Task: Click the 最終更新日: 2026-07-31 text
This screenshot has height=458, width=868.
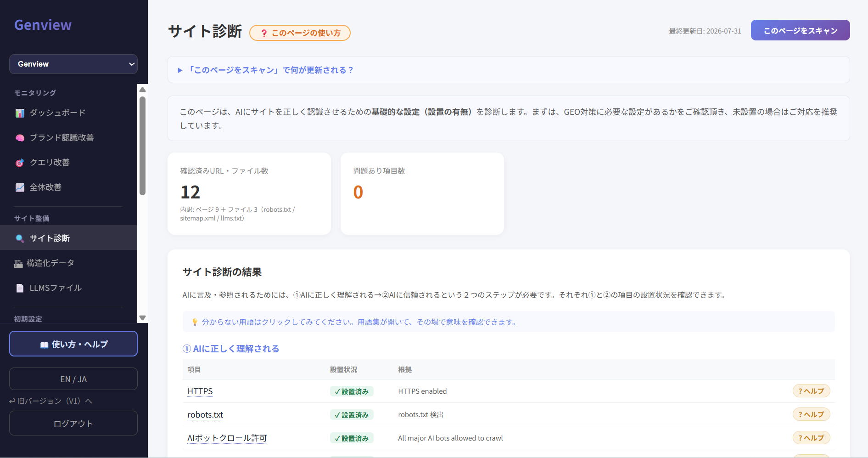Action: tap(705, 31)
